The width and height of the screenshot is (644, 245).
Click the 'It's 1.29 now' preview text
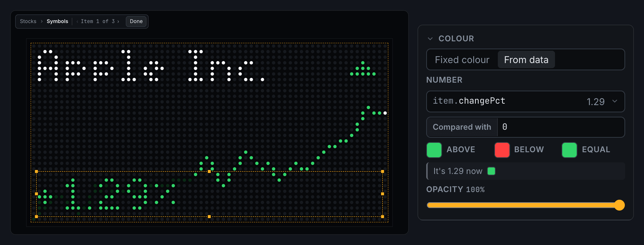coord(458,171)
